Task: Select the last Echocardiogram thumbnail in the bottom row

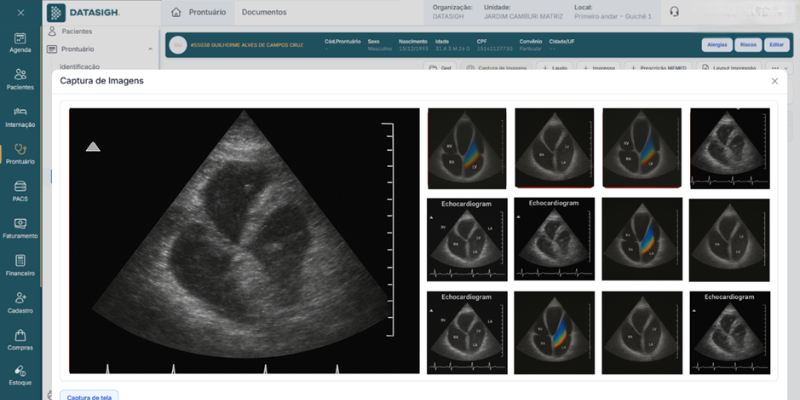Action: [x=730, y=333]
